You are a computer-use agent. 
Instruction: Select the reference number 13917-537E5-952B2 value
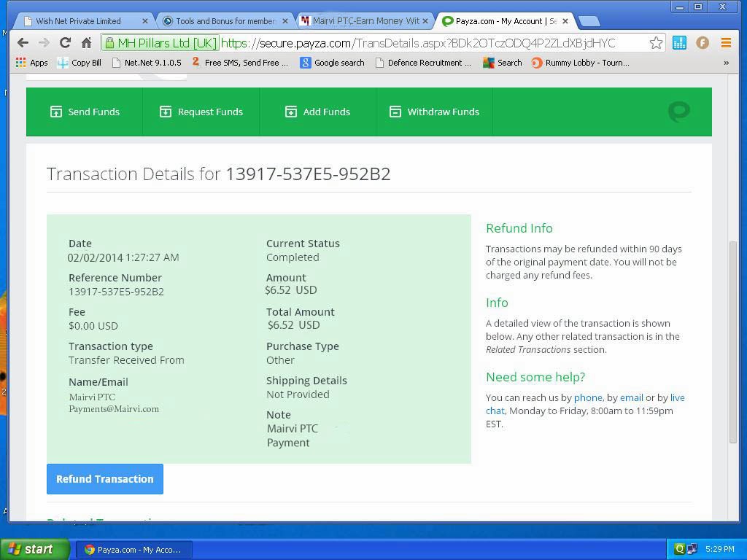coord(116,292)
